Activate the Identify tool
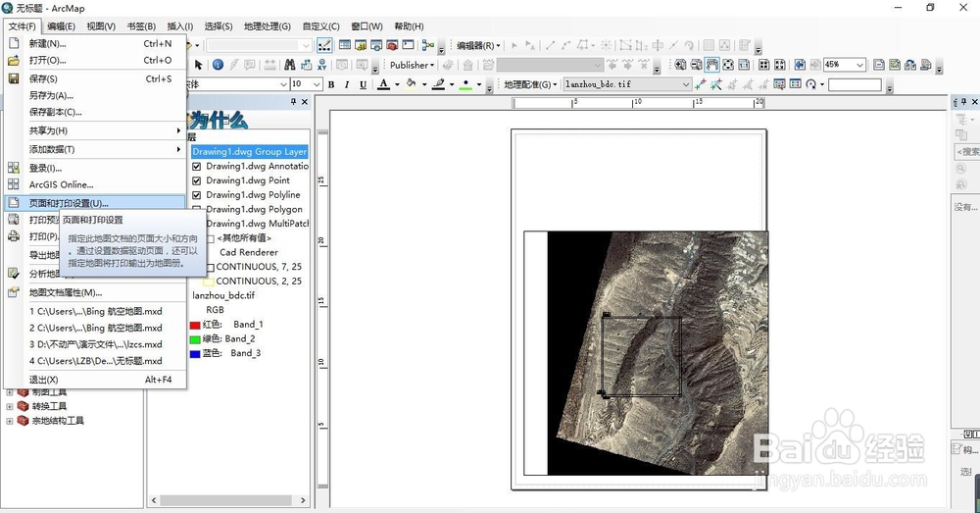Screen dimensions: 980x513 (x=218, y=65)
